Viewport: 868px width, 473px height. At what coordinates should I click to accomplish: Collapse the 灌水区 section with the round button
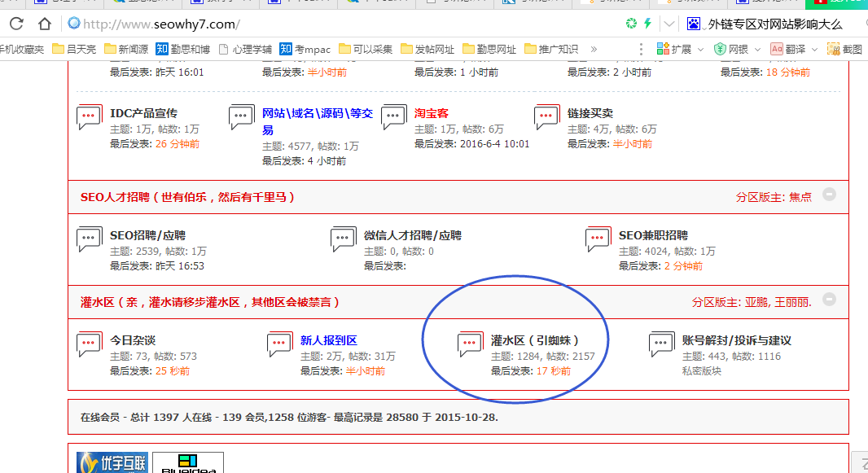pos(829,300)
